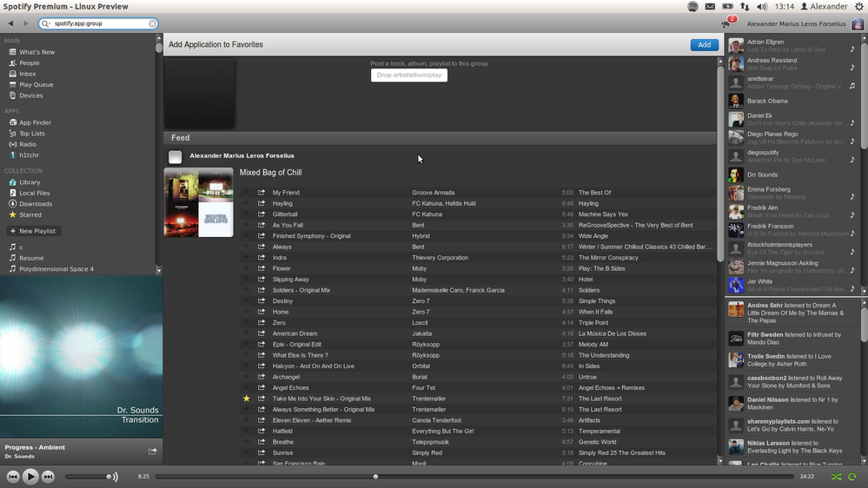The height and width of the screenshot is (488, 868).
Task: Click the forward navigation arrow
Action: (x=25, y=23)
